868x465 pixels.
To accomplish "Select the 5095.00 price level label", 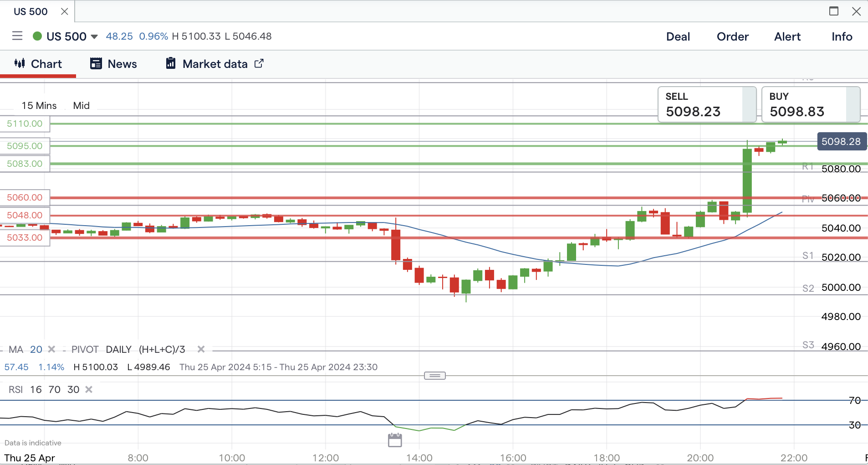I will (x=25, y=146).
